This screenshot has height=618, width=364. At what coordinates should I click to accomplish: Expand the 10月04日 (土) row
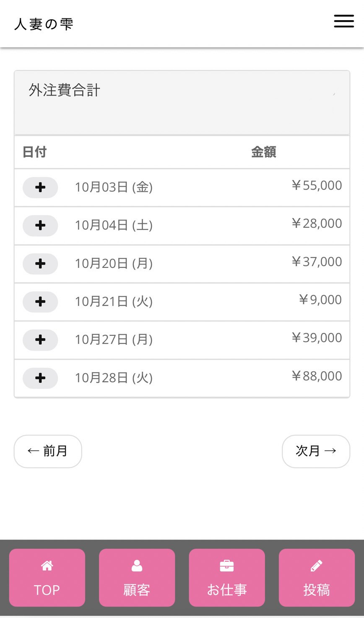coord(40,226)
